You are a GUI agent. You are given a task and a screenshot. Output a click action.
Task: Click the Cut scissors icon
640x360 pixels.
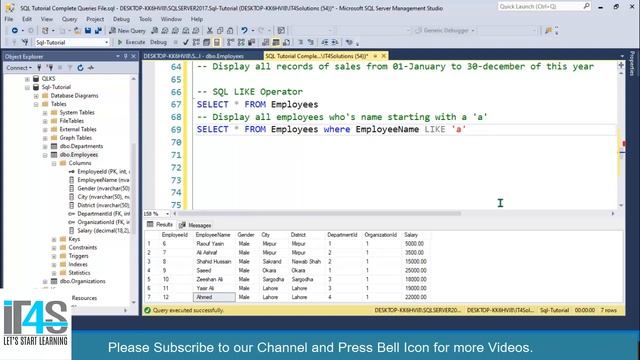[x=210, y=31]
